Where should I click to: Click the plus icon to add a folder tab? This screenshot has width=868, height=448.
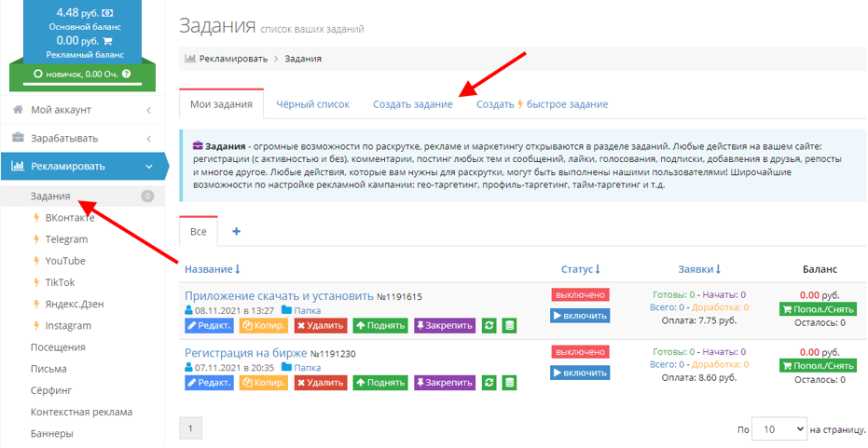click(x=237, y=231)
